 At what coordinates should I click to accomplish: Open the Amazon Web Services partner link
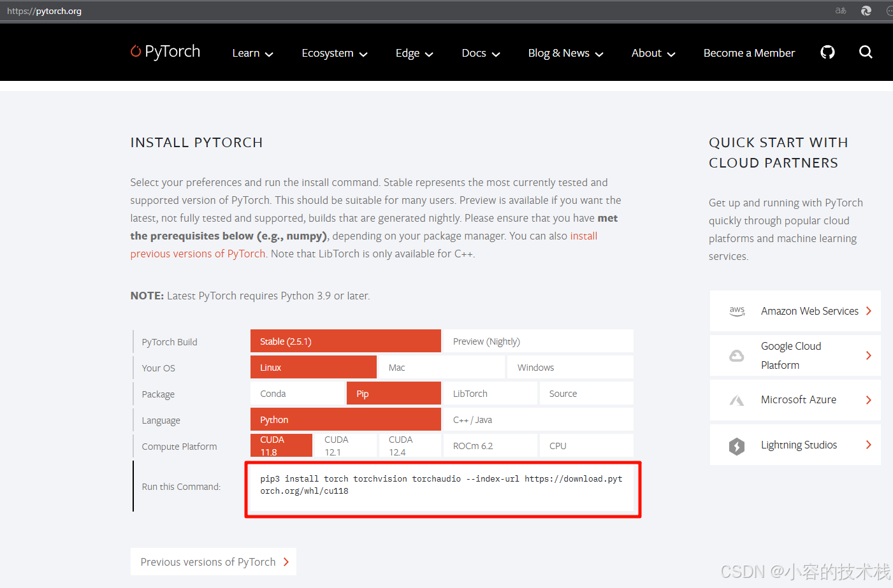pyautogui.click(x=795, y=311)
